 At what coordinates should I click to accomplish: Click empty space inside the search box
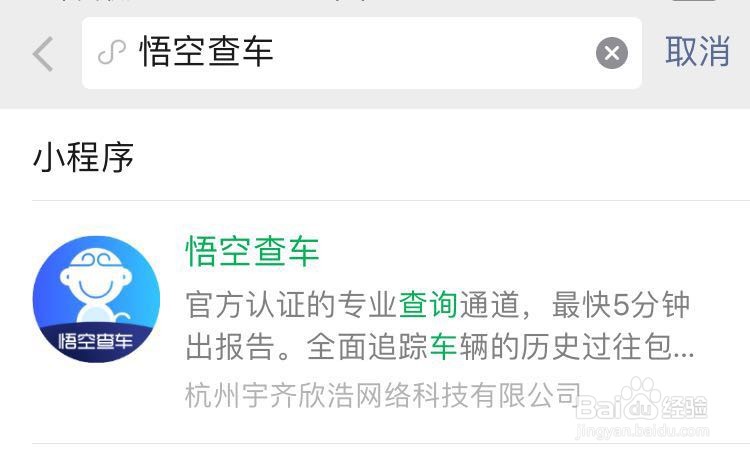[430, 53]
